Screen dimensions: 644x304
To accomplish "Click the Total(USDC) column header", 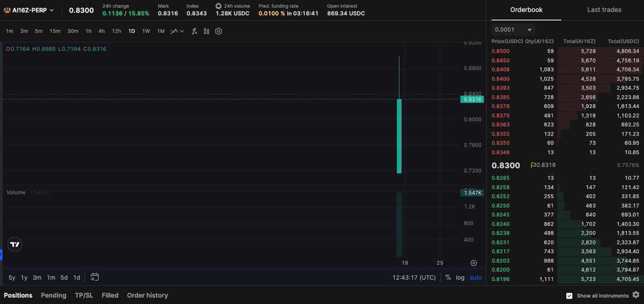I will 623,41.
